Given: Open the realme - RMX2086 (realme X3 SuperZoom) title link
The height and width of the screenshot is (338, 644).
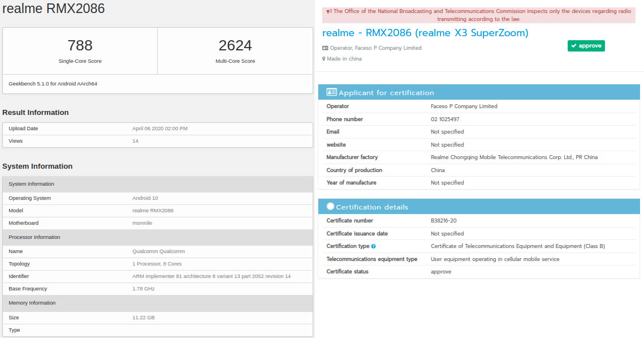Looking at the screenshot, I should click(425, 33).
